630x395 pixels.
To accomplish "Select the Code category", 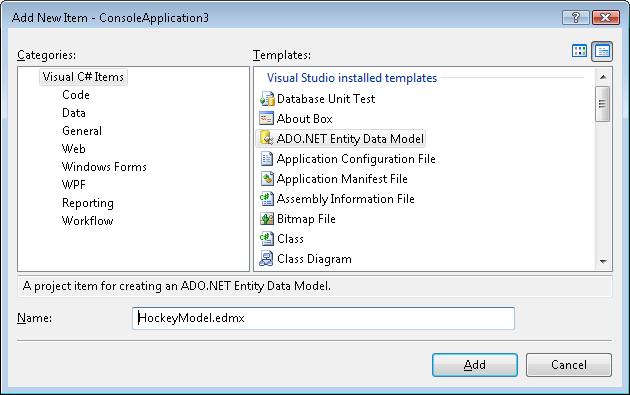I will click(x=76, y=95).
